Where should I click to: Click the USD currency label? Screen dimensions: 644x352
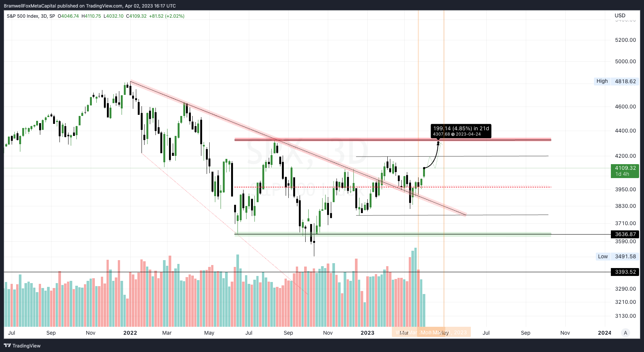[x=620, y=15]
